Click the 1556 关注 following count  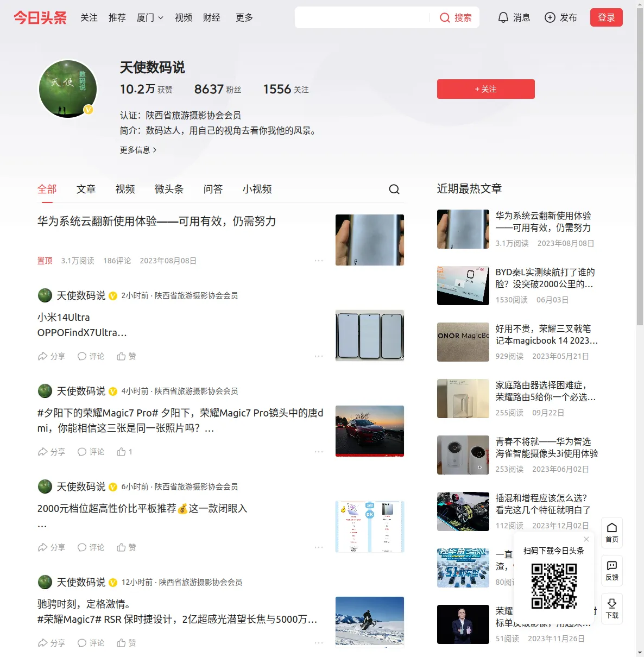tap(286, 89)
